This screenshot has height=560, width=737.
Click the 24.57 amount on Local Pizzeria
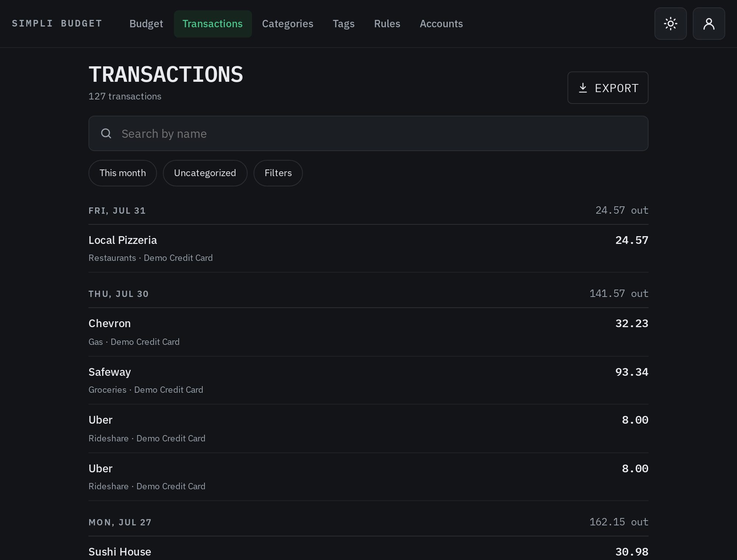[632, 240]
